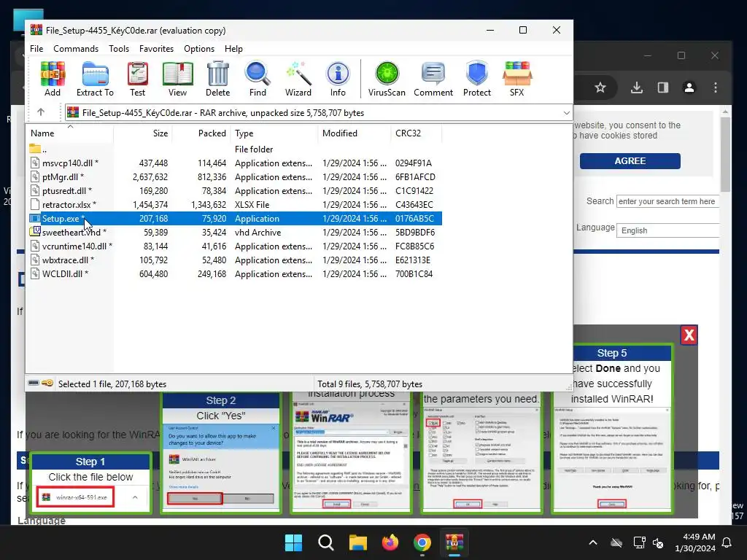Screen dimensions: 747x560
Task: Open the Tools menu
Action: [x=119, y=49]
